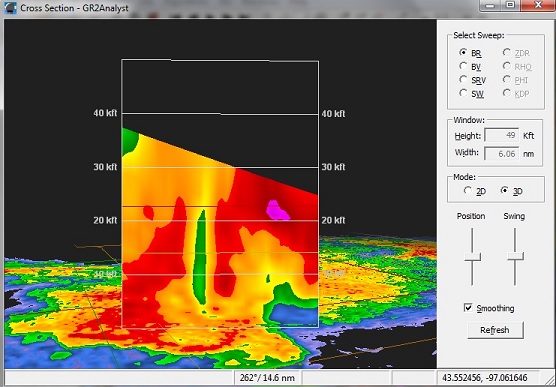Click the GR2Analyst app icon in title bar

point(11,8)
